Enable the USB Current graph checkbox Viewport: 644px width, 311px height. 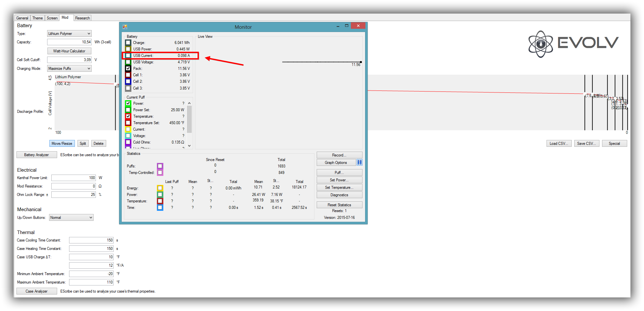point(128,56)
